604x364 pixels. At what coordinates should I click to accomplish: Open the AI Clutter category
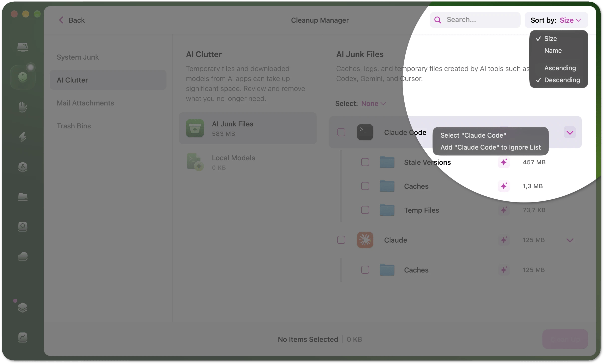(108, 80)
